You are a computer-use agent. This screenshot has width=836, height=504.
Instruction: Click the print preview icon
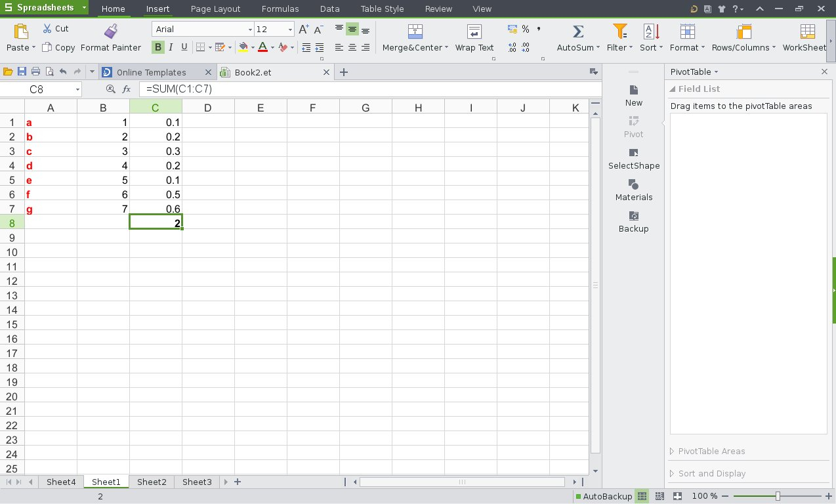[49, 72]
